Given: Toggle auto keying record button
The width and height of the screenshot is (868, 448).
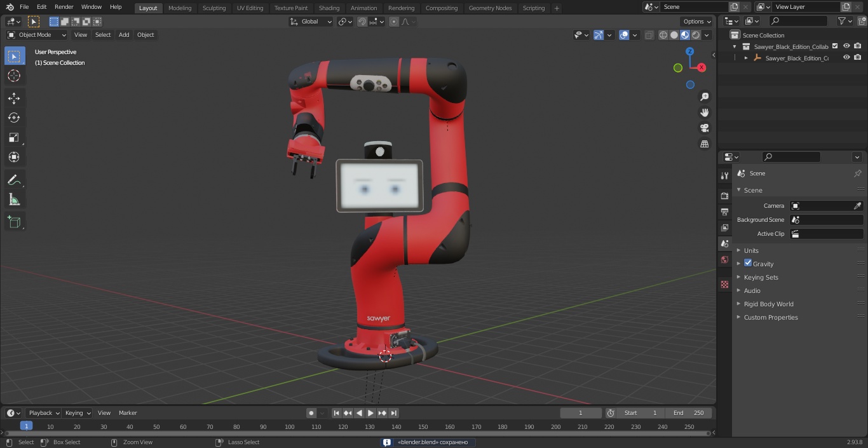Looking at the screenshot, I should [x=311, y=413].
